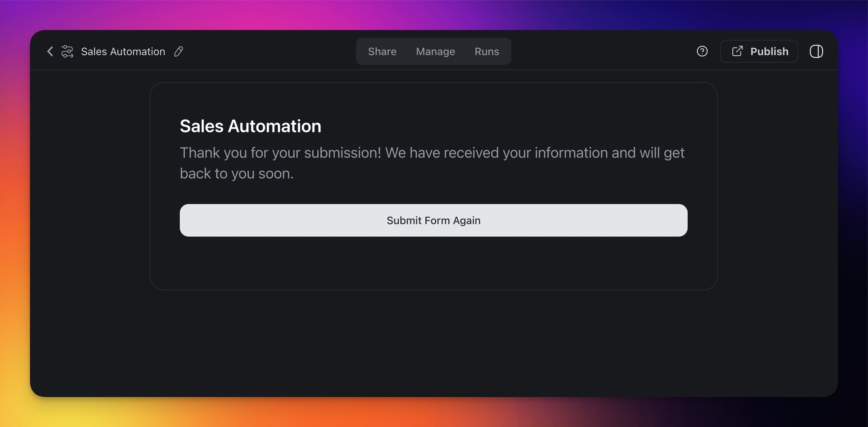Click the dark canvas area beneath the form card

click(x=433, y=341)
